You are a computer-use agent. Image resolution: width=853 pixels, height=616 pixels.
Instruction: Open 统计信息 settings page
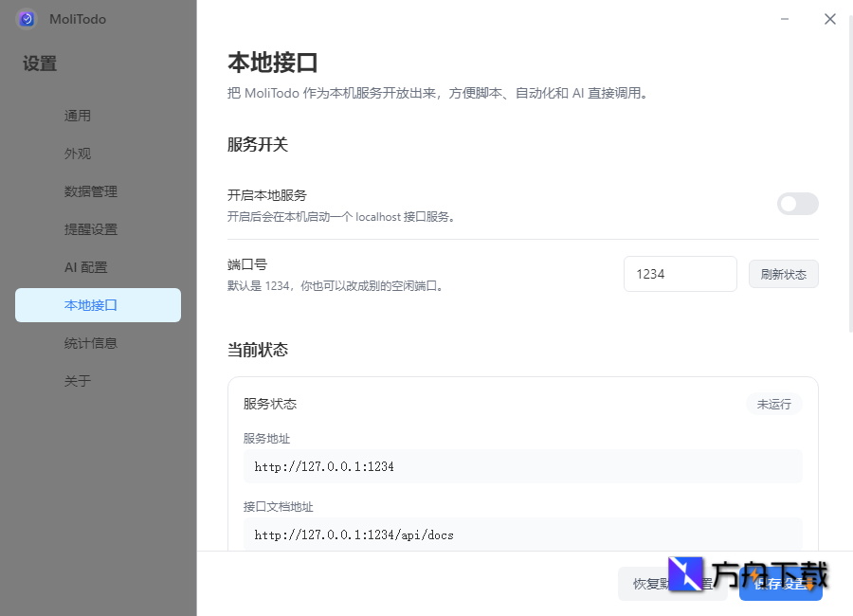pos(90,343)
